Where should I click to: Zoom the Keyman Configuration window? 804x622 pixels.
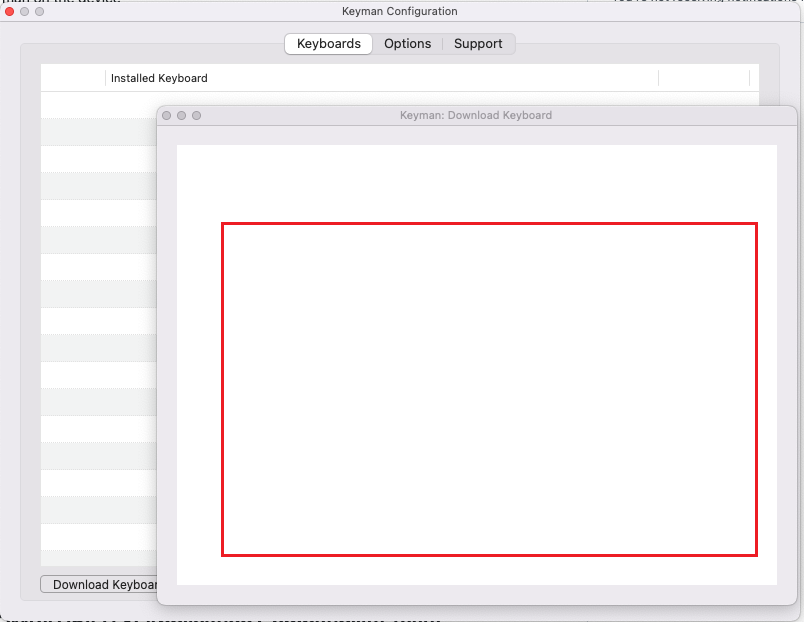click(39, 11)
